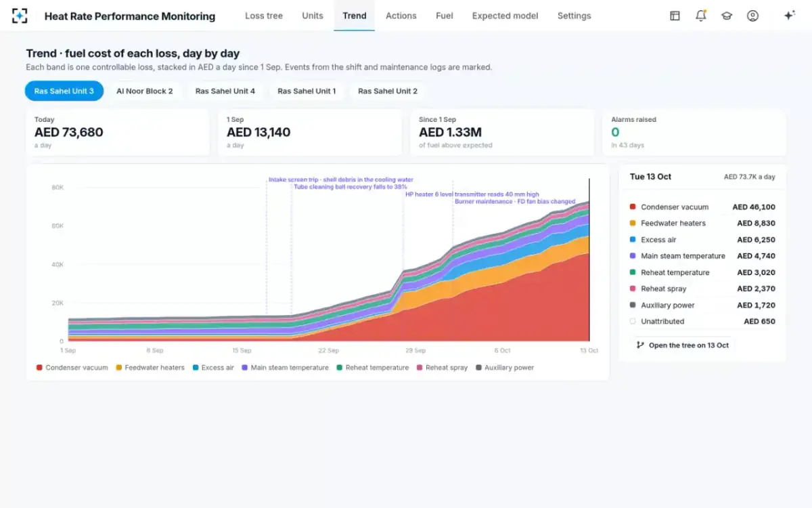Click HP heater 6 level transmitter marker

click(472, 194)
